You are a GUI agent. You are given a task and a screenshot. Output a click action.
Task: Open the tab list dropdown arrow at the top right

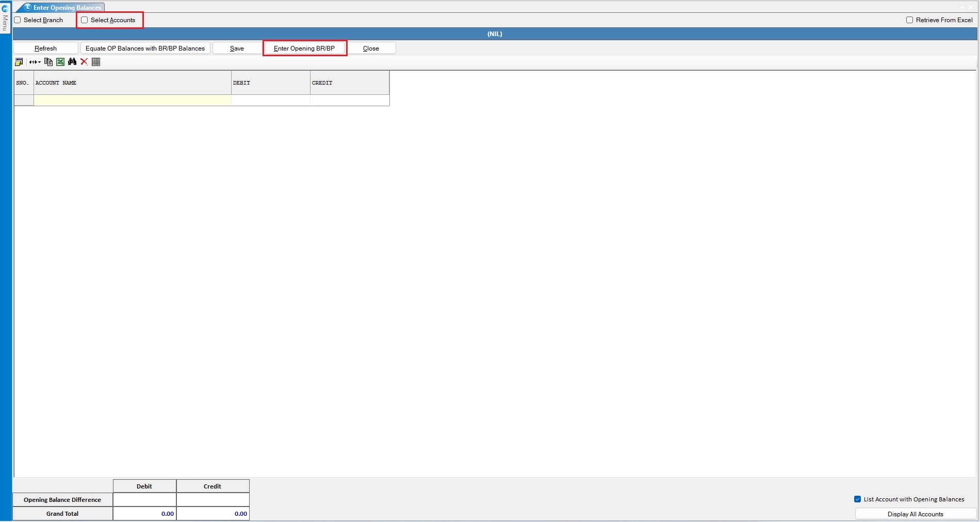click(962, 7)
